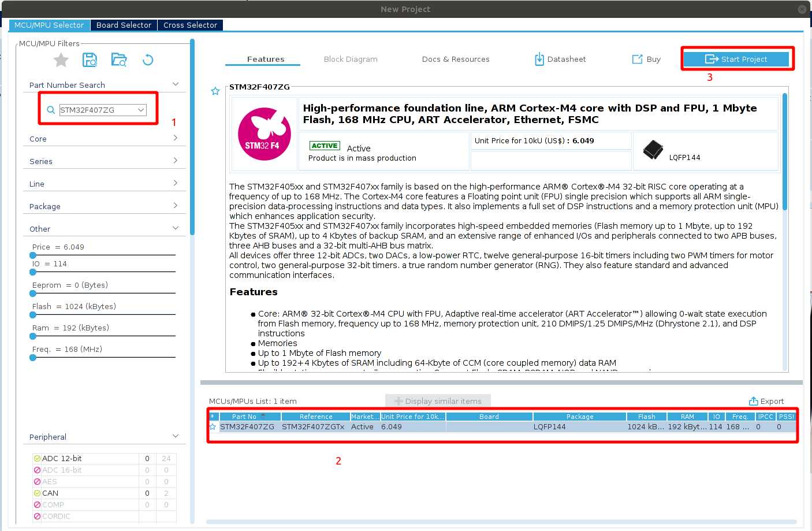Adjust the Ram slider handle

33,336
